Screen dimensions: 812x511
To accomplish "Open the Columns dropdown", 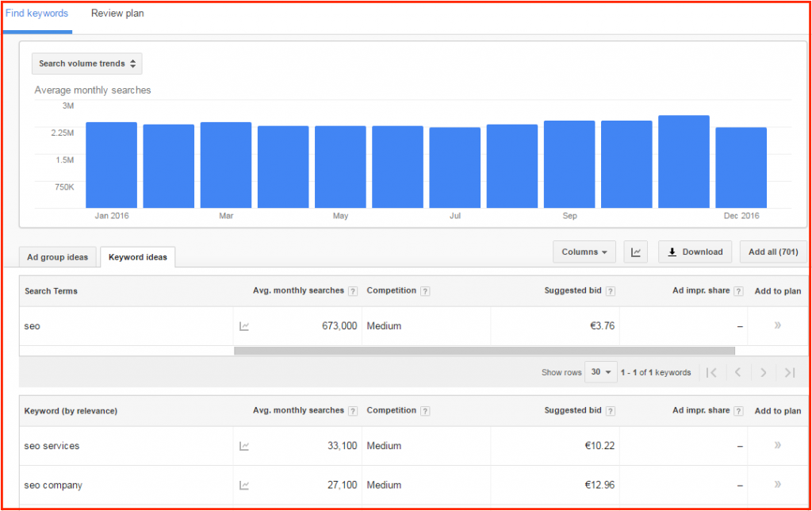I will pyautogui.click(x=584, y=252).
